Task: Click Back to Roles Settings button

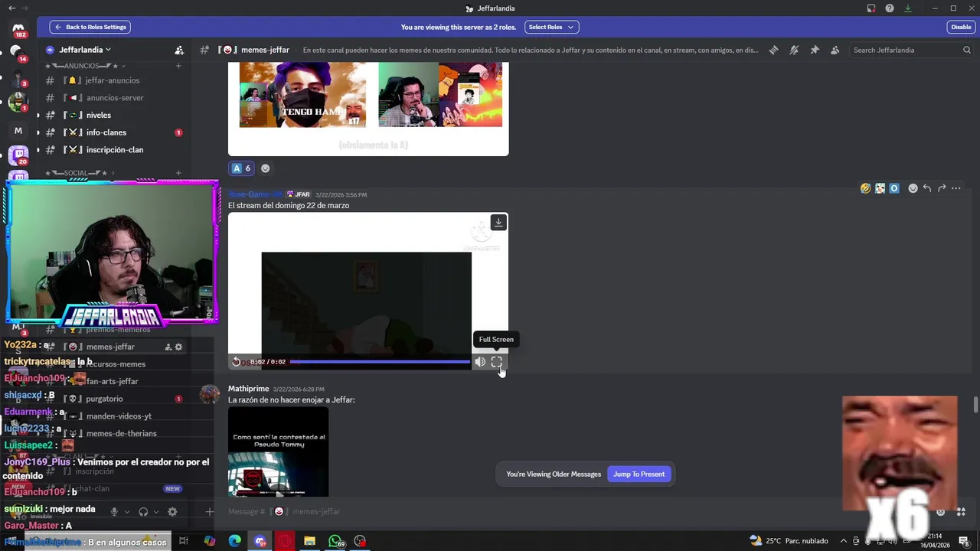Action: [x=90, y=27]
